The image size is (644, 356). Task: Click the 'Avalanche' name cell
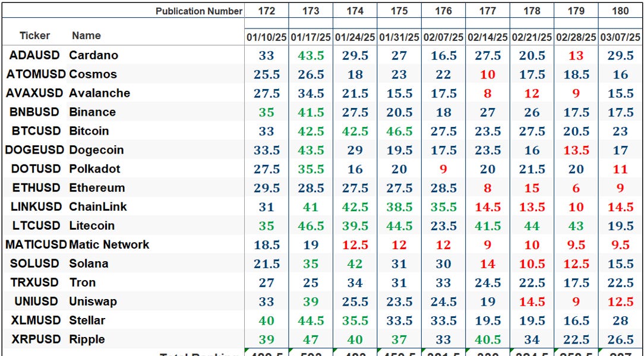coord(99,93)
